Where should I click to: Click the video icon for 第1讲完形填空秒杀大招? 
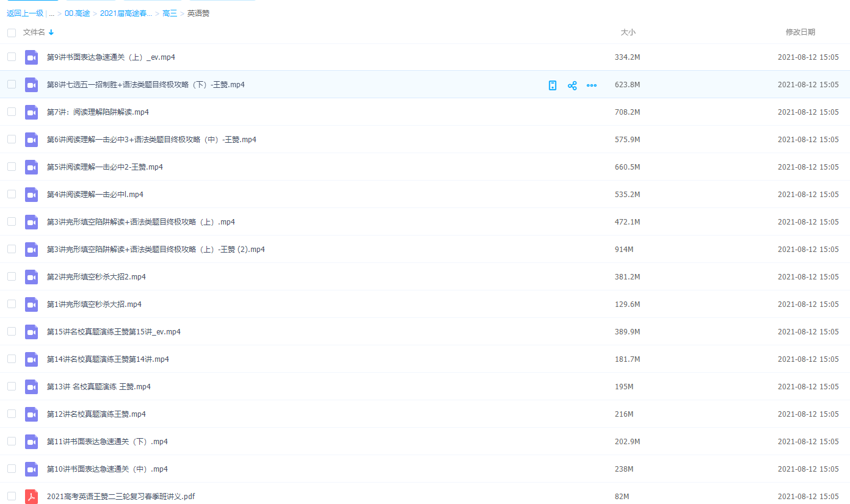31,304
